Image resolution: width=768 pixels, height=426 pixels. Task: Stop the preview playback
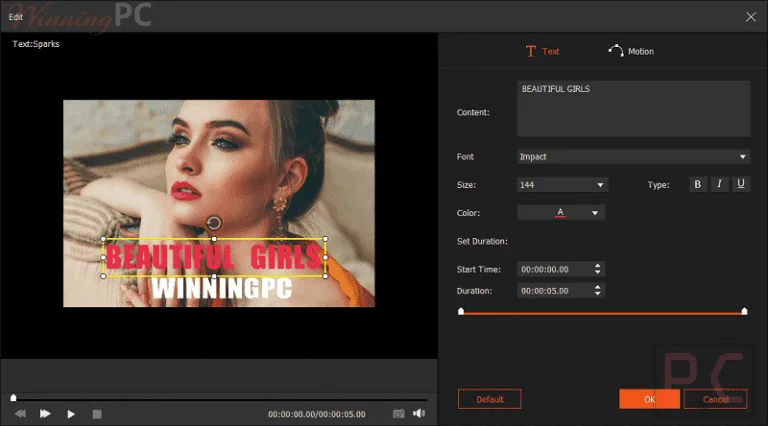pos(97,414)
